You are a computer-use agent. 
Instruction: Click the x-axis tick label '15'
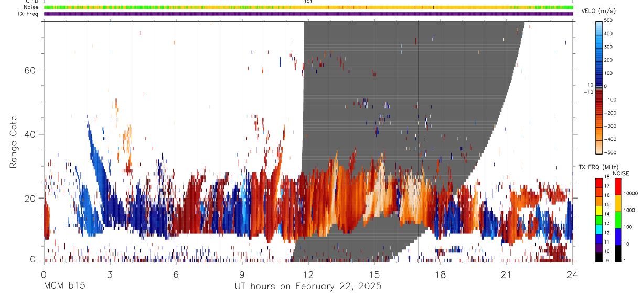click(374, 274)
